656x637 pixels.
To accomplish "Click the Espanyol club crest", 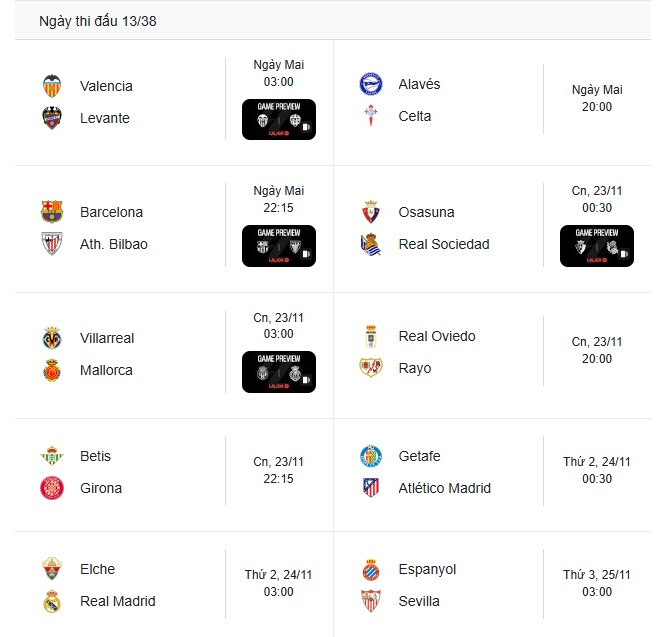I will 371,569.
